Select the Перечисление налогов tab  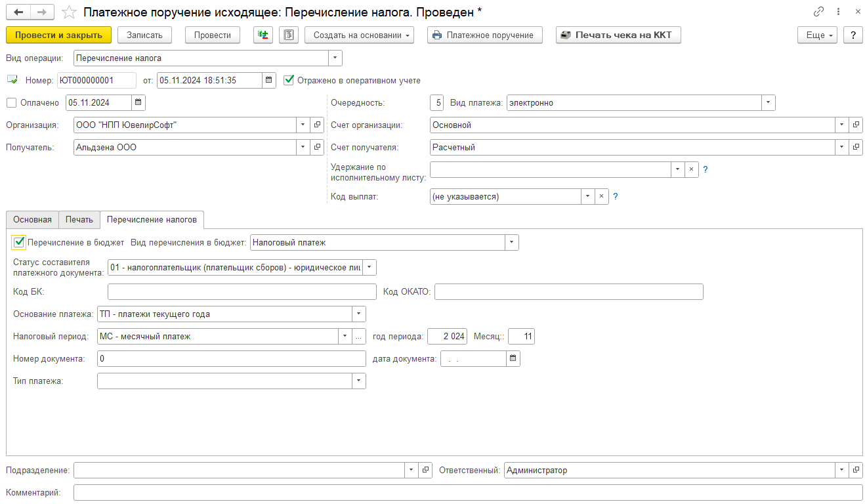point(152,219)
